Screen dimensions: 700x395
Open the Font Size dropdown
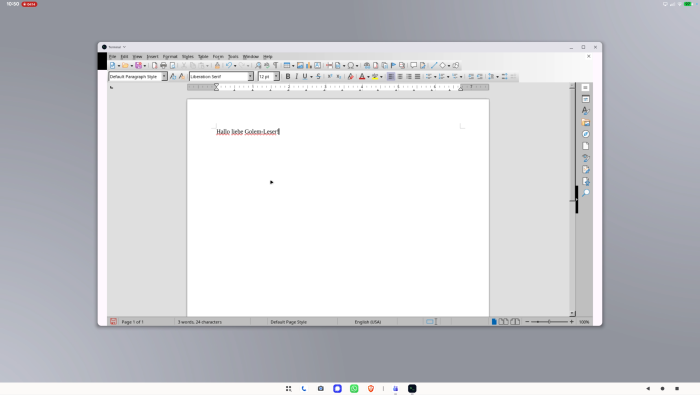276,77
